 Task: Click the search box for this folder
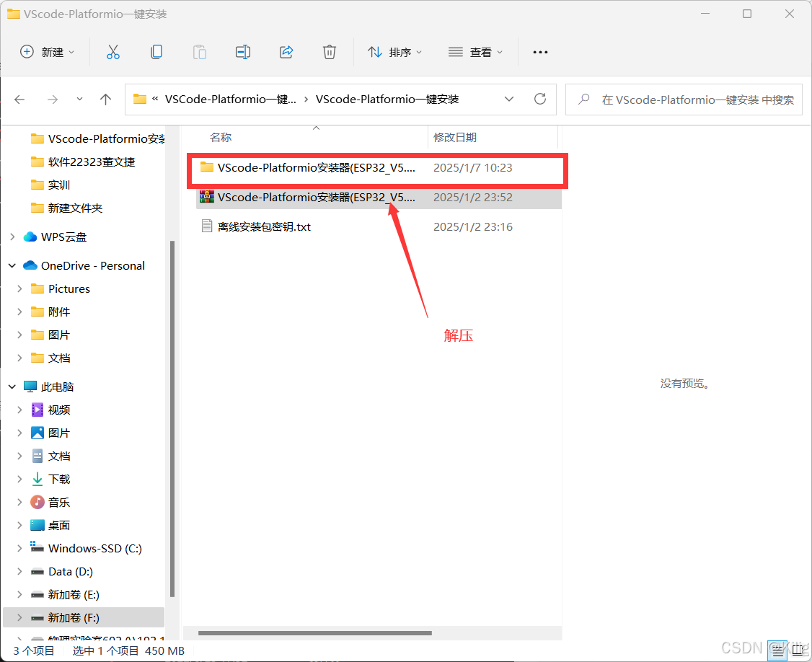[x=684, y=100]
